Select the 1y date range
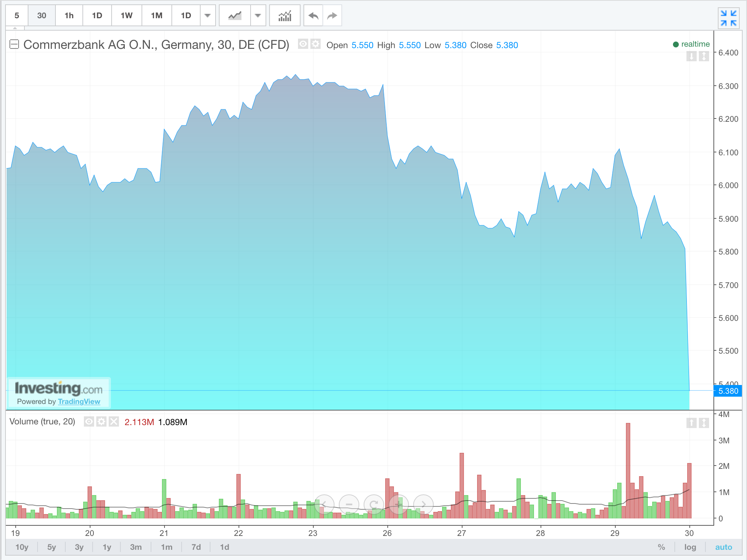747x560 pixels. pyautogui.click(x=107, y=547)
